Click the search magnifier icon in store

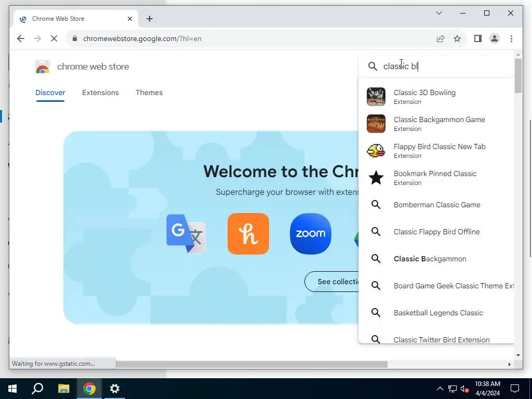pyautogui.click(x=373, y=66)
